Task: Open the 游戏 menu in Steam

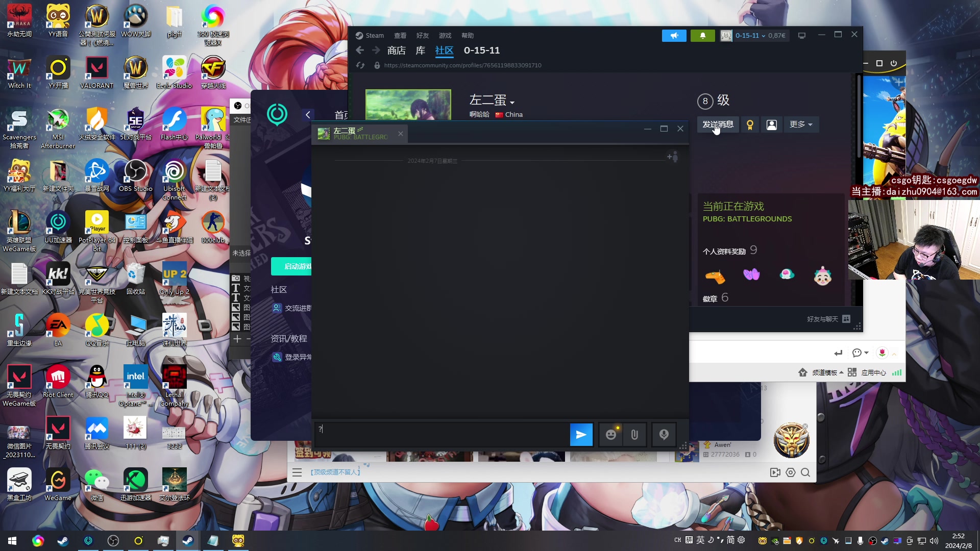Action: point(445,36)
